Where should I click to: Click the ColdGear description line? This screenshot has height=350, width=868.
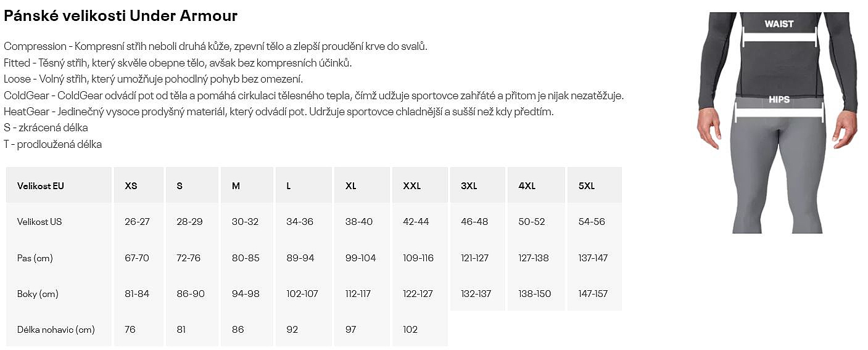click(314, 96)
